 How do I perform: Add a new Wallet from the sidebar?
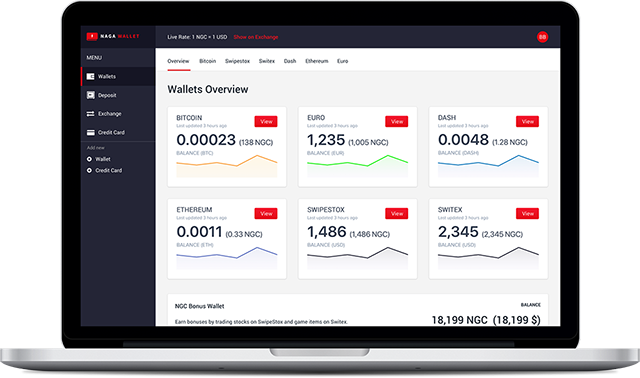(x=99, y=159)
